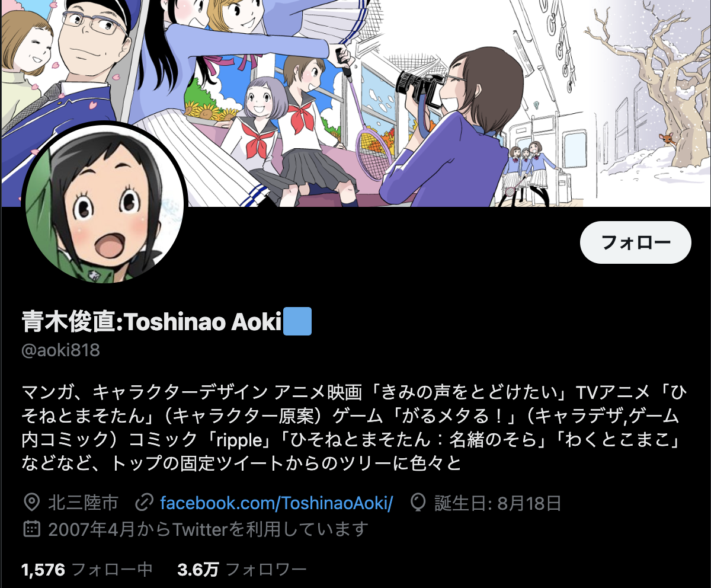Select the @aoki818 handle text
This screenshot has height=588, width=711.
point(60,350)
